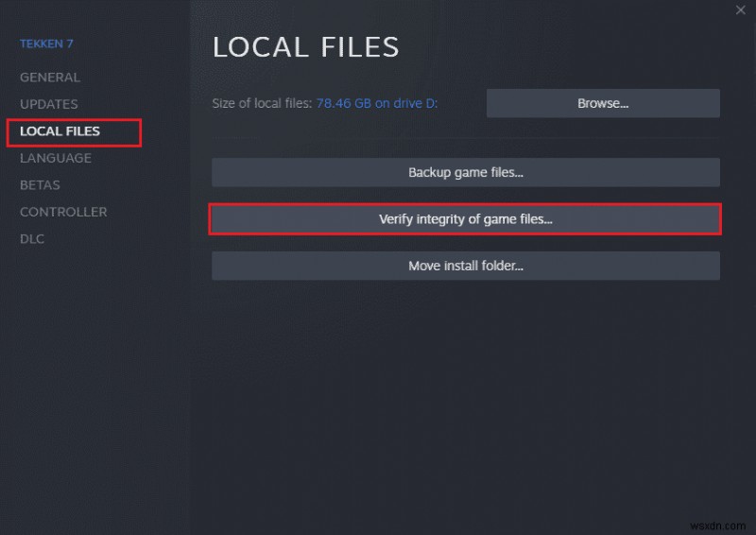Click the 78.46 GB on drive D text
This screenshot has width=756, height=535.
point(376,103)
